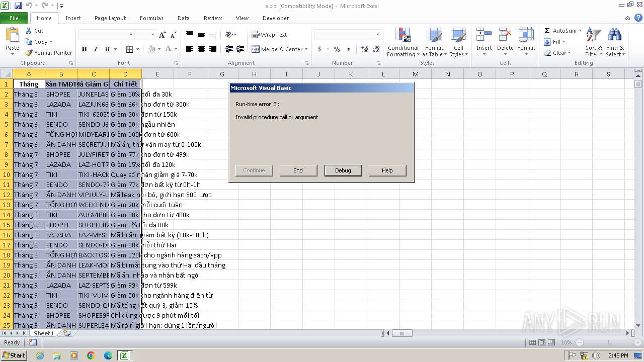The image size is (644, 362).
Task: Open Format as Table gallery
Action: coord(434,43)
